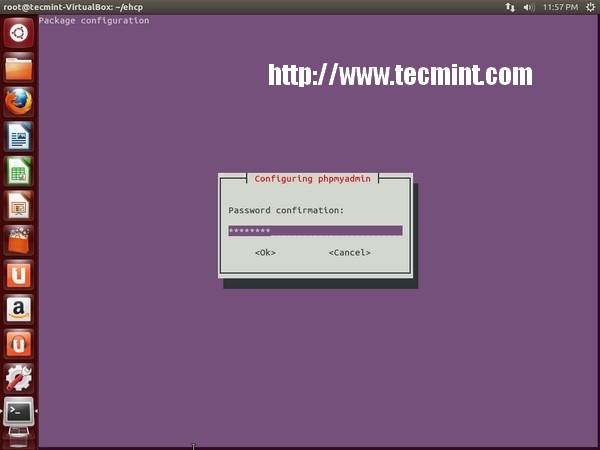600x450 pixels.
Task: Open the network indicator menu
Action: coord(510,7)
